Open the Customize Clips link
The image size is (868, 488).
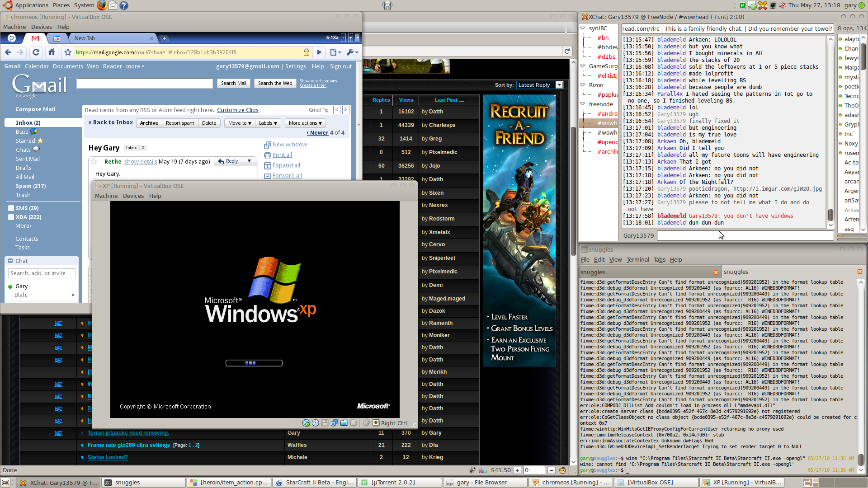click(x=237, y=110)
